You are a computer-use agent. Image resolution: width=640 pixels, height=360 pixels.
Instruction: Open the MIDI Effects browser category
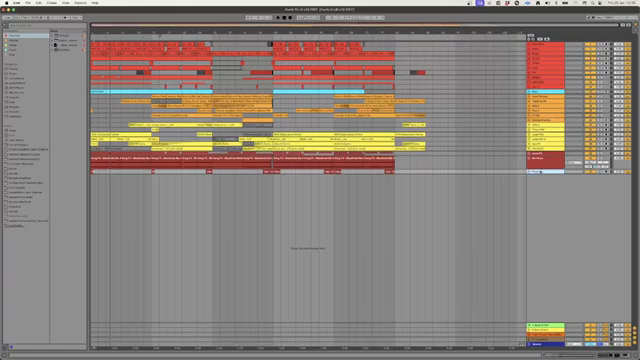coord(17,88)
